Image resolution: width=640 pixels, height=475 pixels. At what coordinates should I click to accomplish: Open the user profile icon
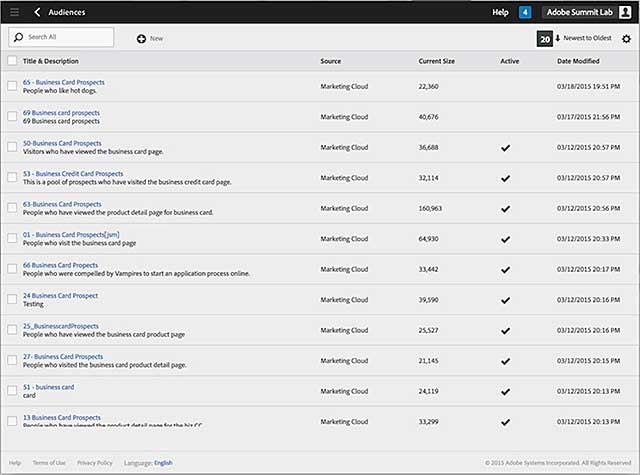625,12
